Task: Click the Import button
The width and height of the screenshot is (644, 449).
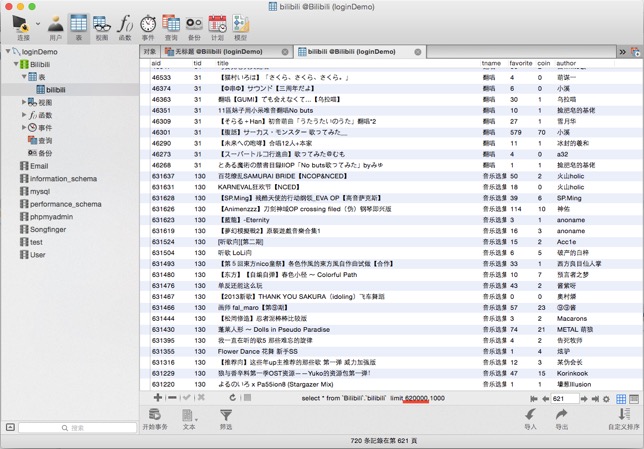Action: (530, 419)
